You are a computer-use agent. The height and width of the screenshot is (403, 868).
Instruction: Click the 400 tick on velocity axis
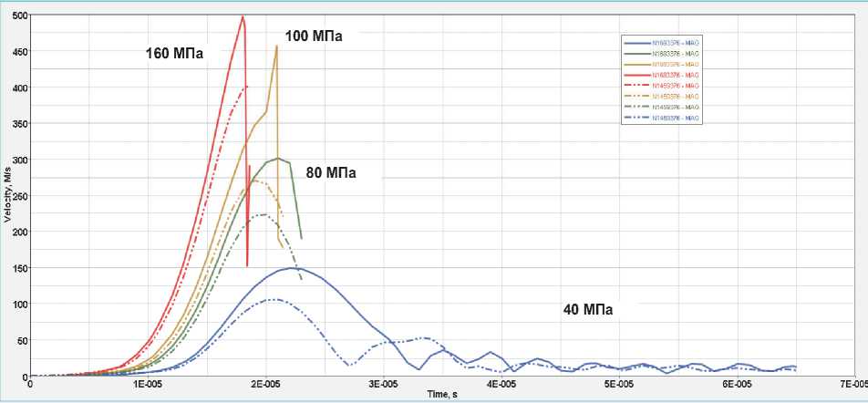pyautogui.click(x=20, y=88)
